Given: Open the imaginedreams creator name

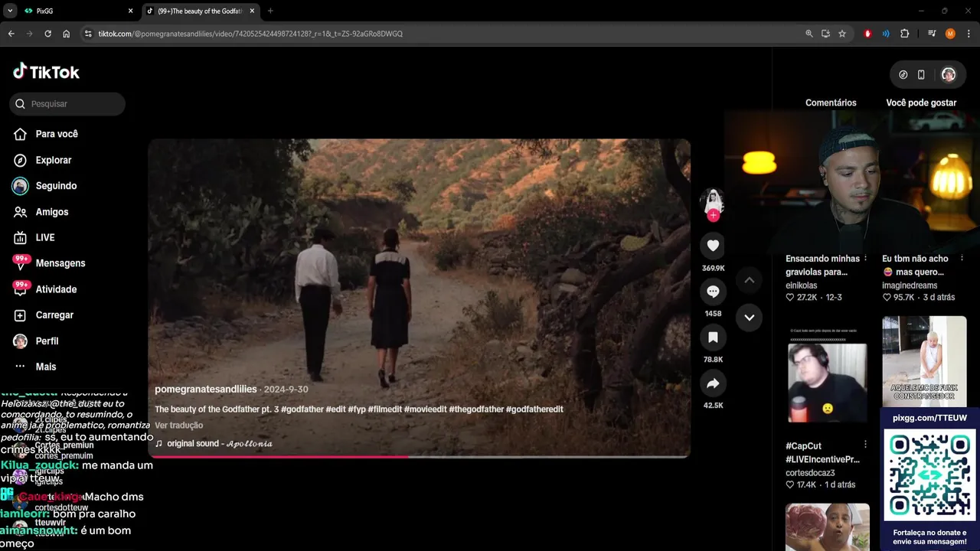Looking at the screenshot, I should pos(910,285).
